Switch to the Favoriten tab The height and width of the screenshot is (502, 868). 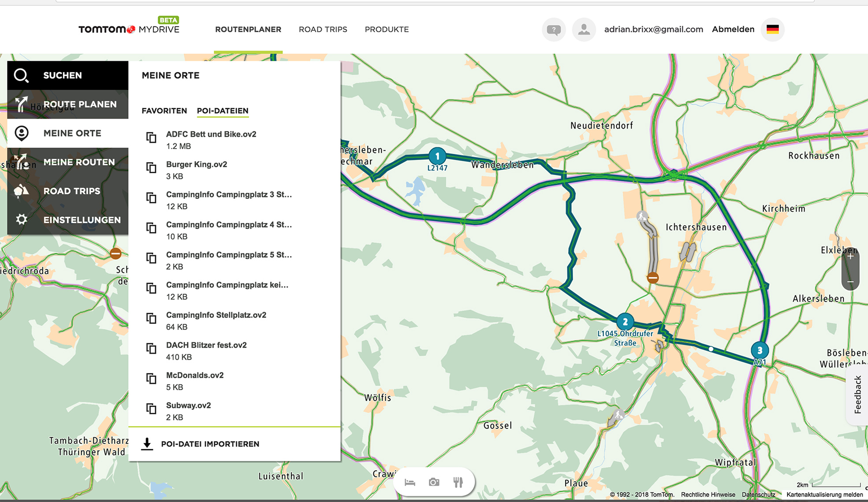[x=164, y=111]
